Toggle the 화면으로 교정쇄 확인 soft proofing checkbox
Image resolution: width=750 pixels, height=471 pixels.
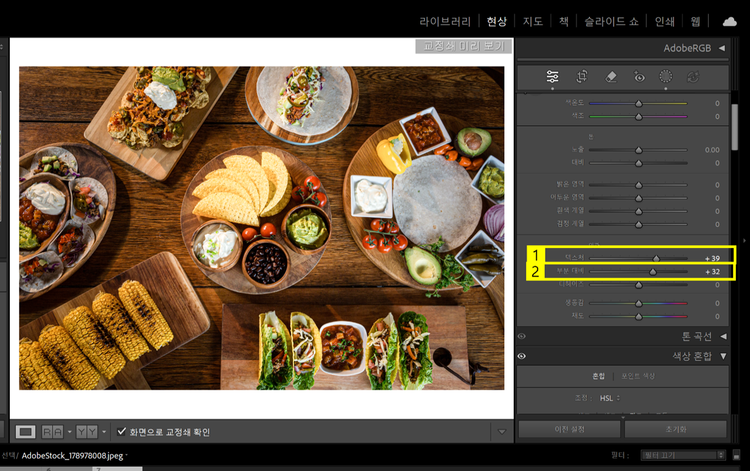121,431
